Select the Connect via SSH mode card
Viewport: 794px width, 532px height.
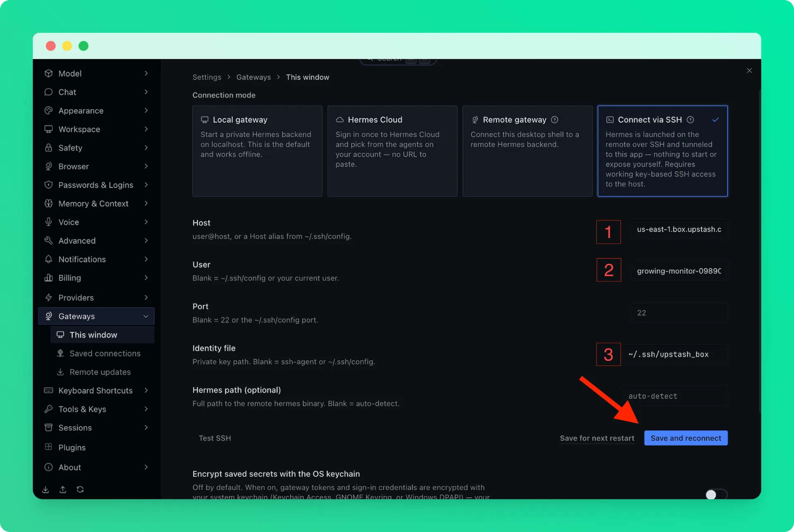tap(662, 151)
